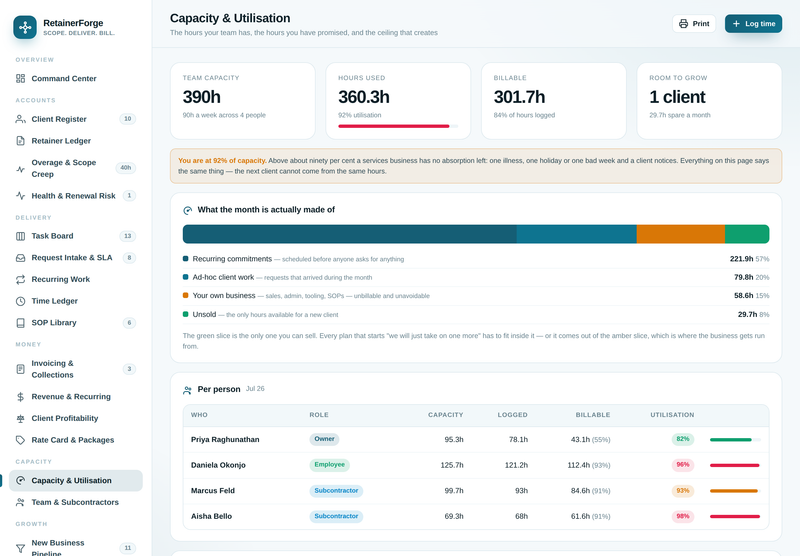Click the plus icon in Log time
This screenshot has height=556, width=800.
point(736,24)
